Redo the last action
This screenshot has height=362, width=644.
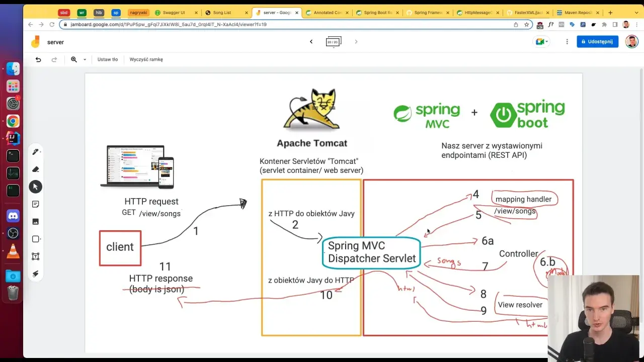click(54, 59)
